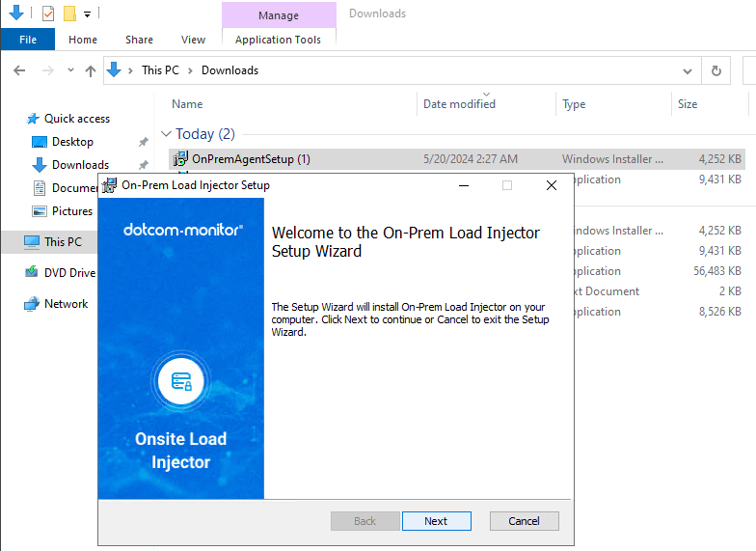756x551 pixels.
Task: Open the address bar history dropdown
Action: 688,70
